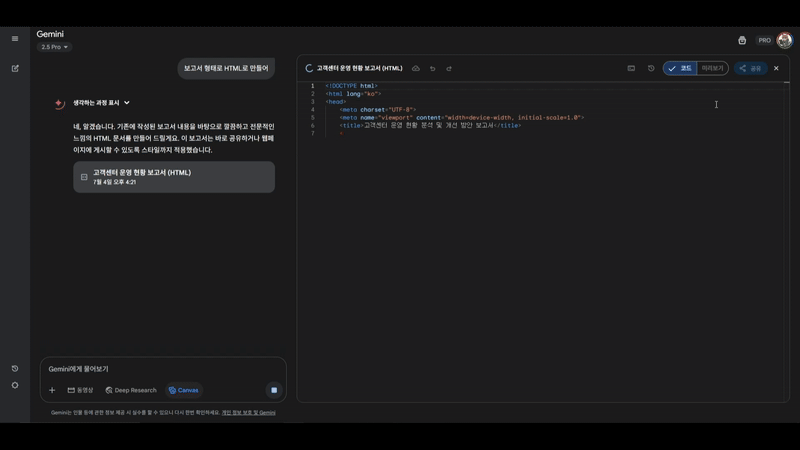Click the 공유 share button

point(750,69)
